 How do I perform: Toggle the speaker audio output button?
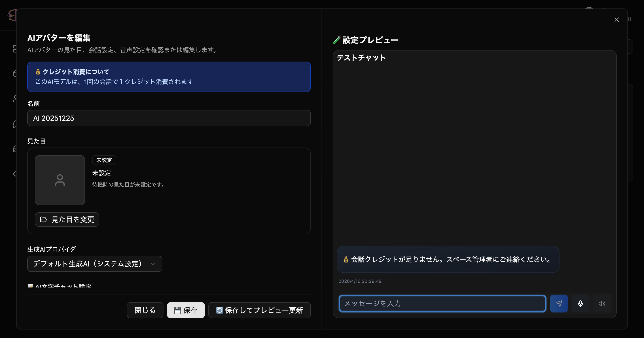[602, 303]
